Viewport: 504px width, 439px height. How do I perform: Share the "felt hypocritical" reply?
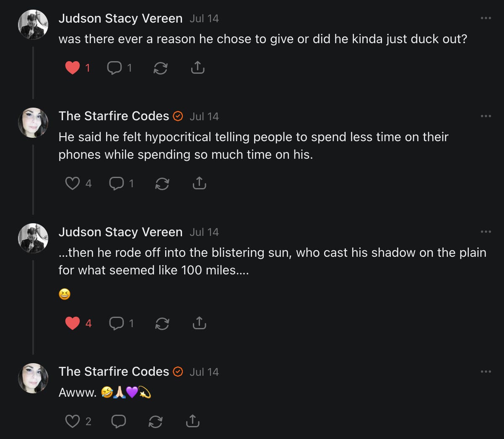tap(199, 183)
